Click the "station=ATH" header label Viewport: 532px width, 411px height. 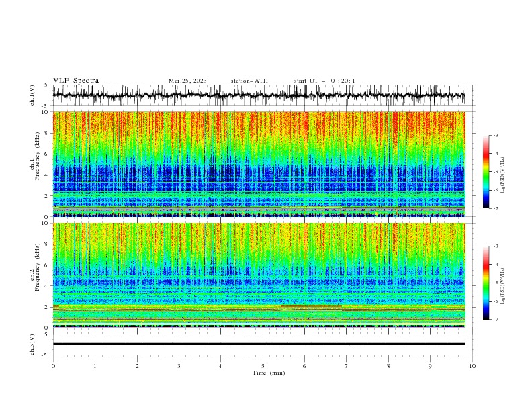click(x=249, y=81)
